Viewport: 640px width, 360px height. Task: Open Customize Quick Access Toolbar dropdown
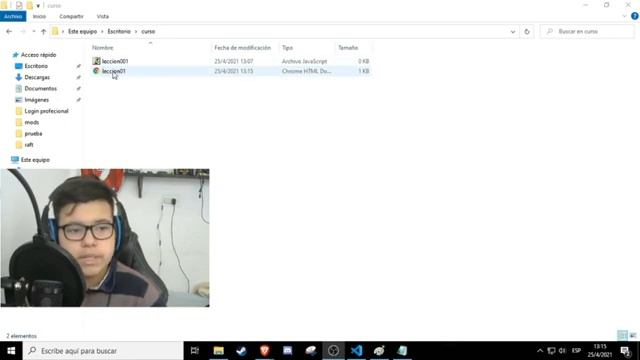[x=38, y=6]
